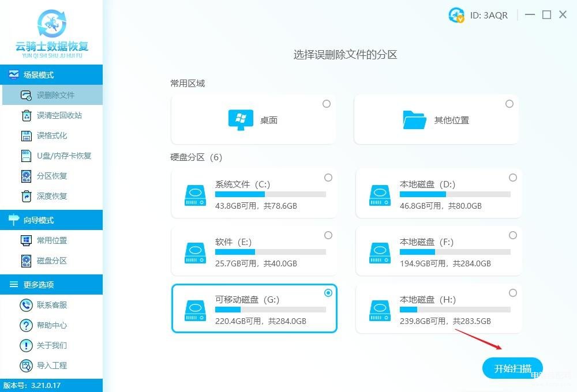
Task: Choose the 本地磁盘 (H:) radio button
Action: [513, 293]
